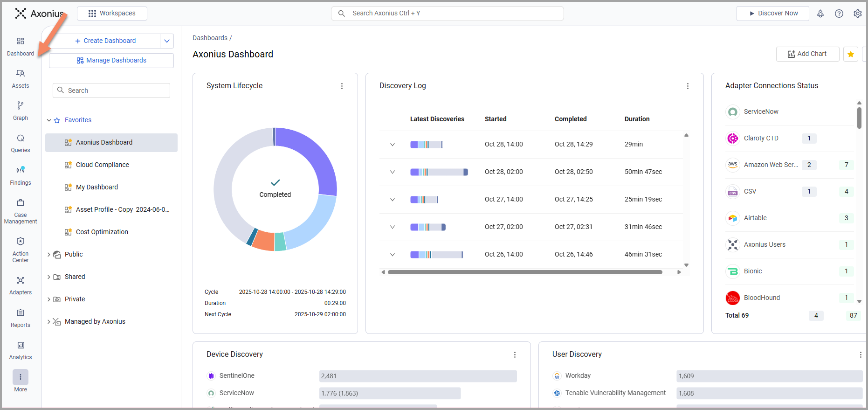Toggle the favorite star next to Add Chart
The height and width of the screenshot is (410, 868).
coord(851,54)
